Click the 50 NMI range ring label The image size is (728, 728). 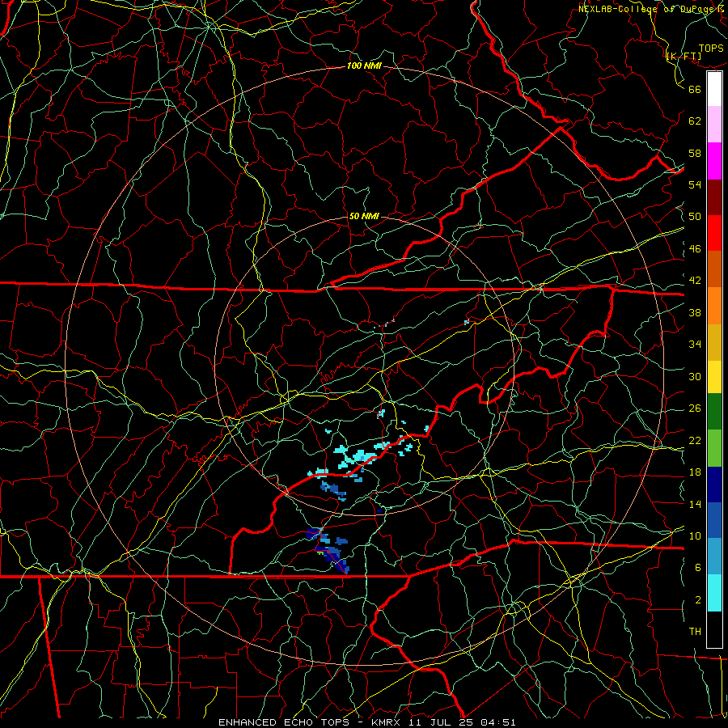point(364,216)
